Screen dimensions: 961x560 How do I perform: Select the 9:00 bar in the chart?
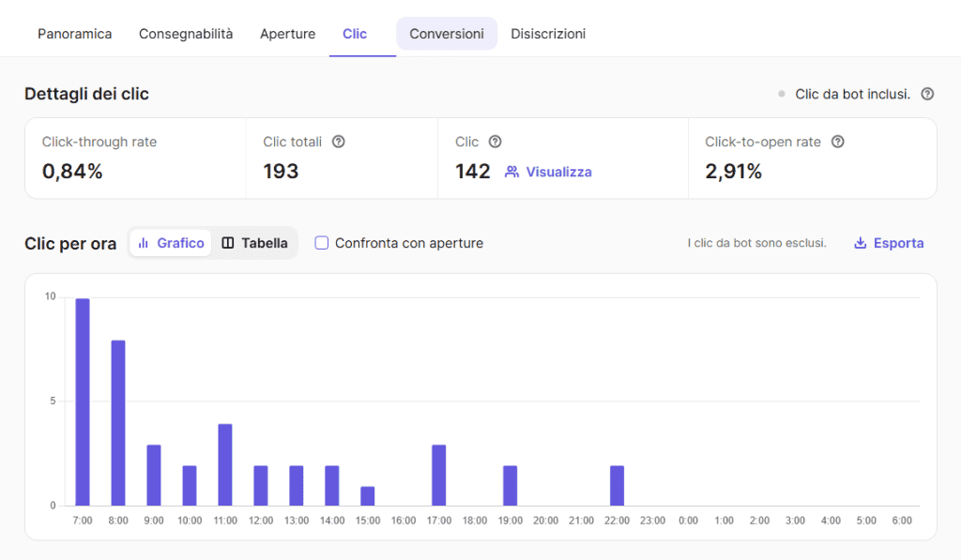click(x=154, y=476)
